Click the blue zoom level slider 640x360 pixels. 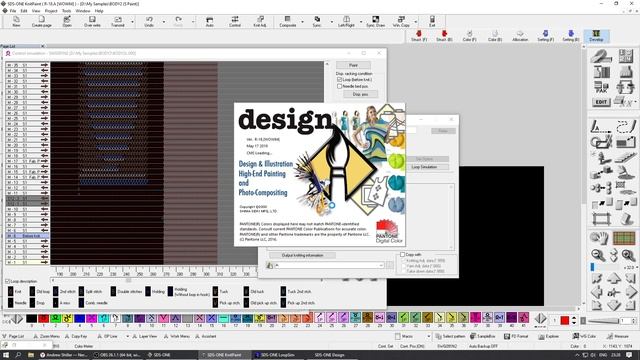pos(592,267)
